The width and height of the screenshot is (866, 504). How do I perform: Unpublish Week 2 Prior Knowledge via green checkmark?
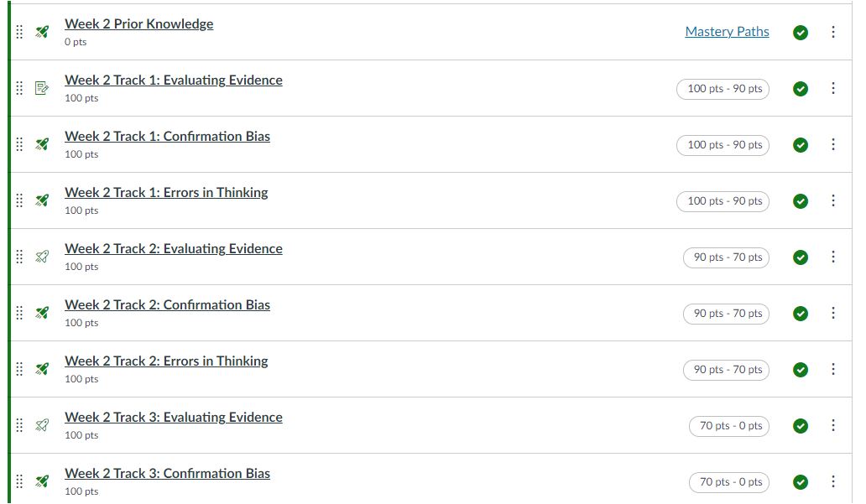800,32
